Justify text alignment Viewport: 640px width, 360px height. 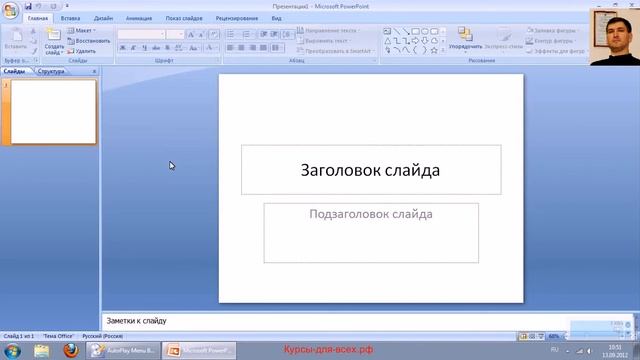(263, 48)
